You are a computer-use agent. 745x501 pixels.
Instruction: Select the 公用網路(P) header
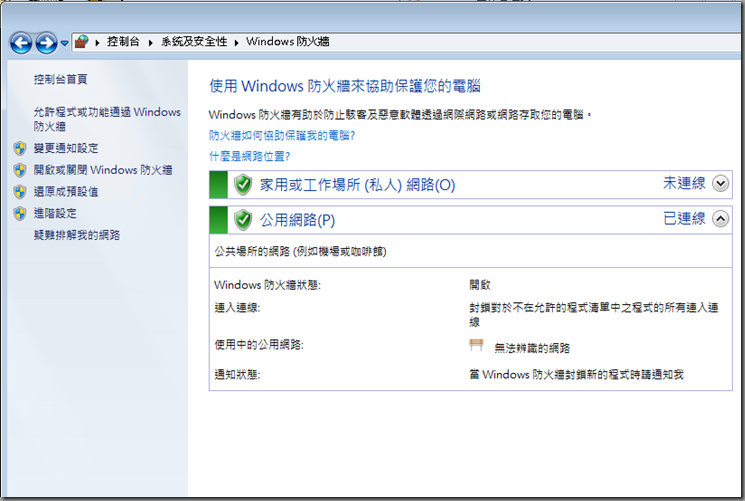(x=297, y=220)
